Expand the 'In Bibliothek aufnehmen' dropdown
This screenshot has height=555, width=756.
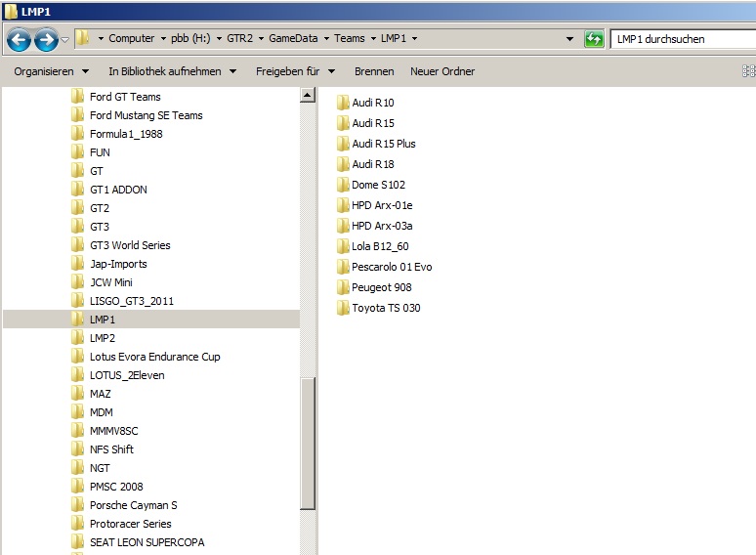click(172, 71)
